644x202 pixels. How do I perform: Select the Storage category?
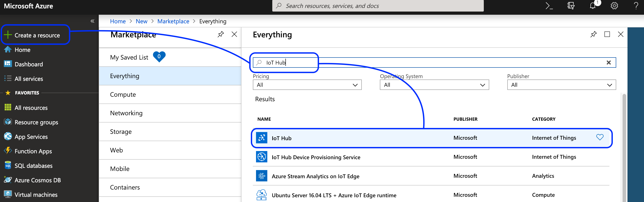pos(170,132)
